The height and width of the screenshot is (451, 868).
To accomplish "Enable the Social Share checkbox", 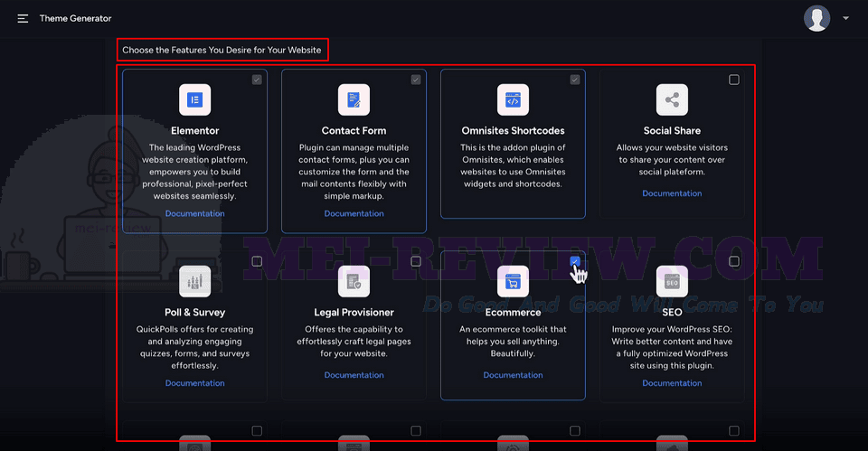I will coord(734,80).
